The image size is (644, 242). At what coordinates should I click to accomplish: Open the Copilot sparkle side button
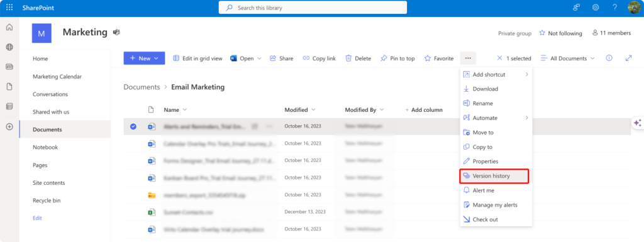click(637, 123)
